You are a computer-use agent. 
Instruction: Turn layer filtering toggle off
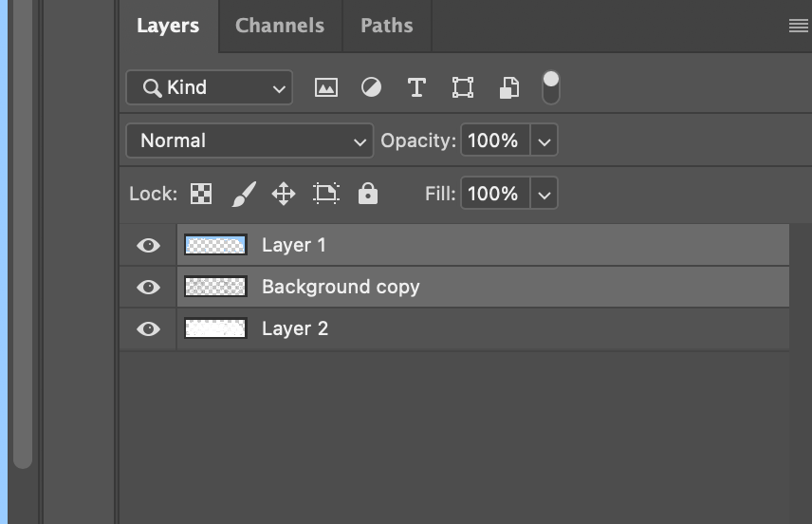550,87
